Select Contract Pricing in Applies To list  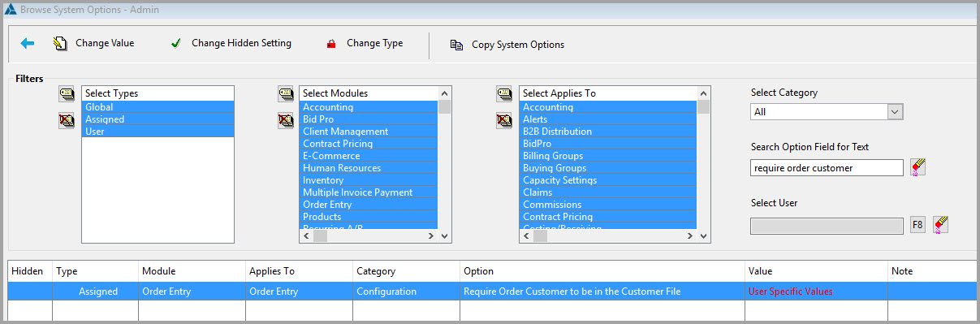pyautogui.click(x=608, y=217)
